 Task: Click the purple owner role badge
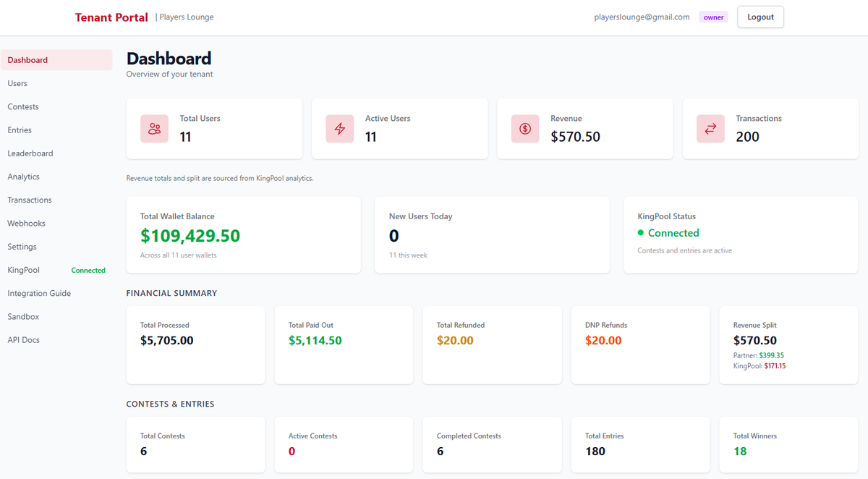coord(713,17)
